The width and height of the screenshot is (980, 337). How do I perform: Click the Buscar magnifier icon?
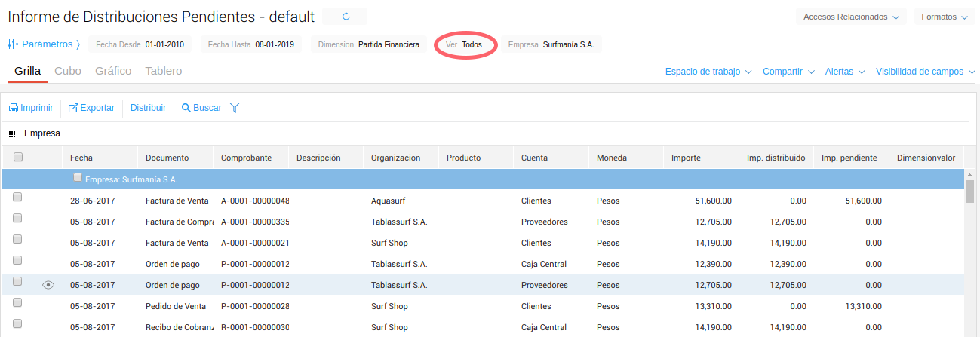pyautogui.click(x=186, y=108)
